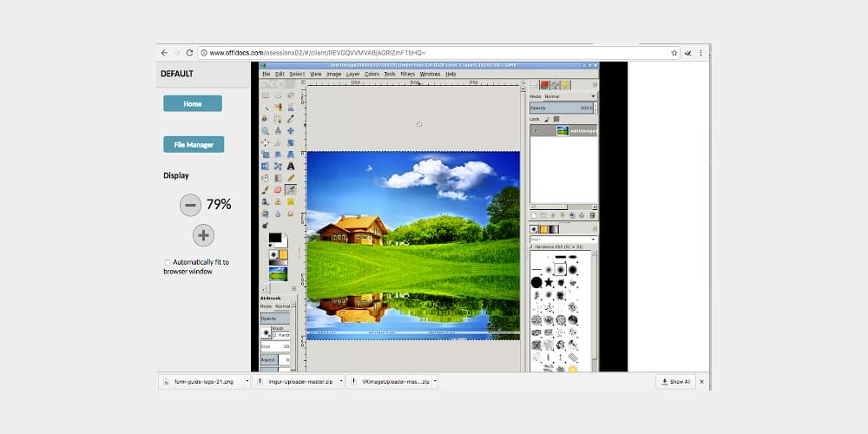The image size is (868, 434).
Task: Adjust layer Opacity slider in Layers panel
Action: [563, 108]
